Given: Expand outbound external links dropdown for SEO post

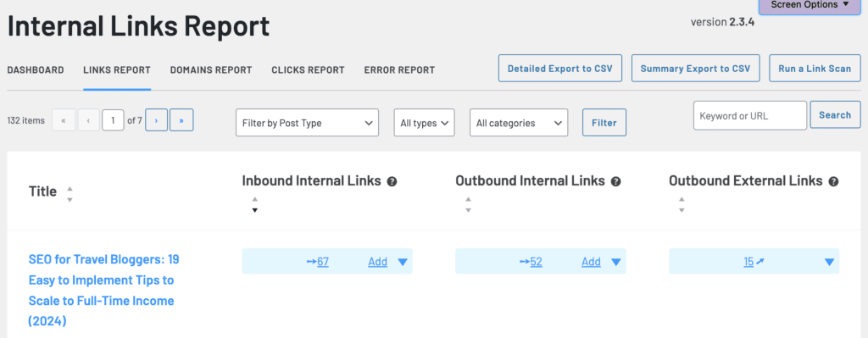Looking at the screenshot, I should 829,263.
